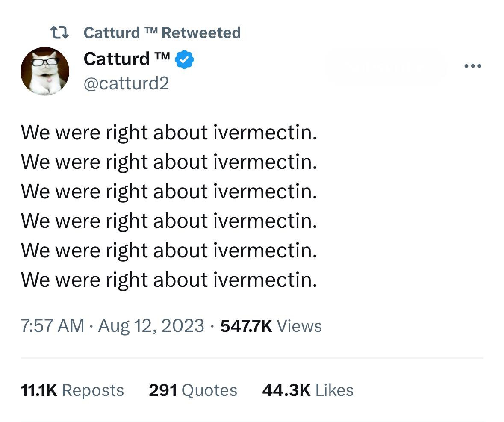Click the "7:57 AM" timestamp
The width and height of the screenshot is (504, 422).
click(x=52, y=326)
